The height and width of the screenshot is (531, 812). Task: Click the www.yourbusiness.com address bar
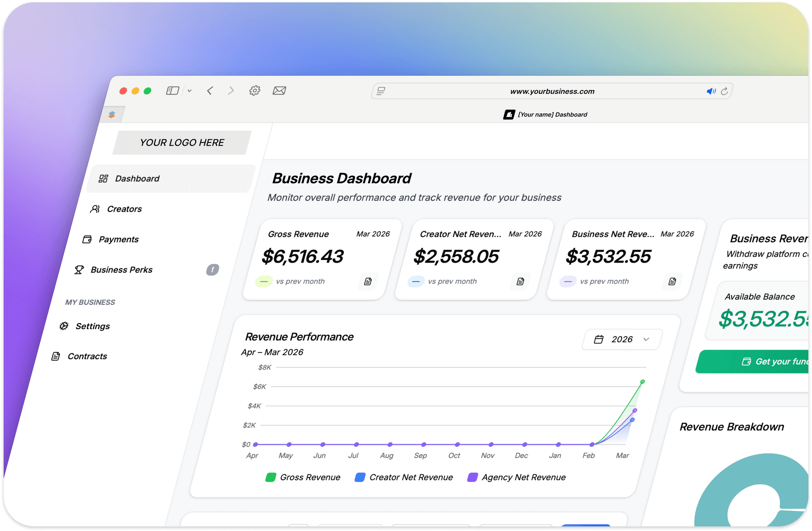pyautogui.click(x=552, y=91)
